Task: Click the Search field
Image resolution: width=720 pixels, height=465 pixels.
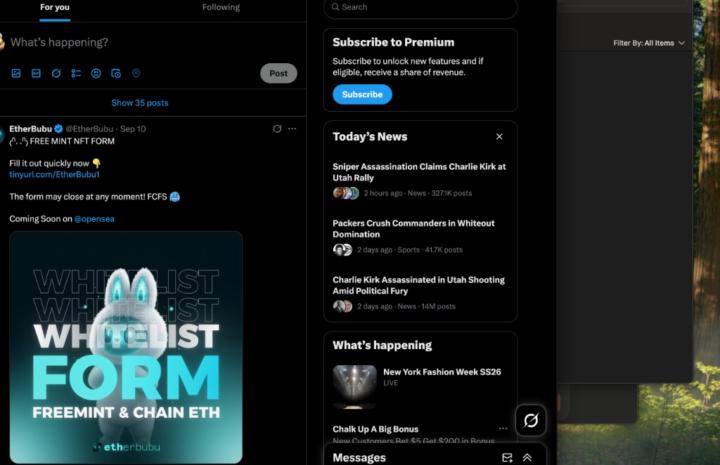Action: coord(421,7)
